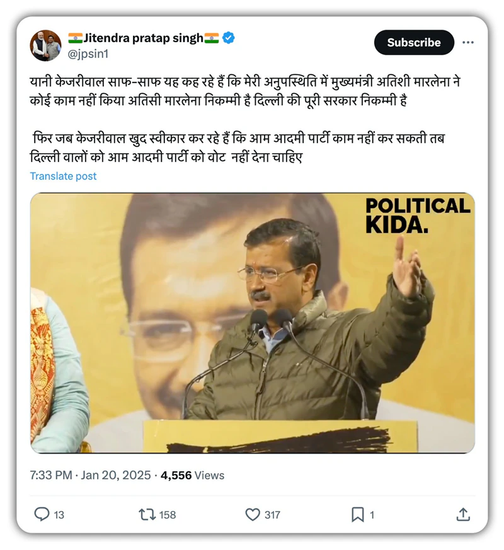Click the Hindi post text body
This screenshot has height=550, width=504.
pos(245,119)
